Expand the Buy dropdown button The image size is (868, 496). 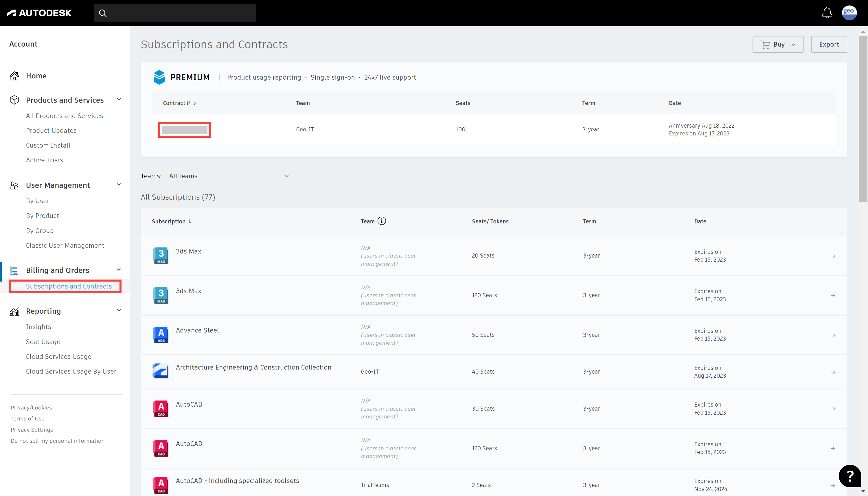point(778,45)
